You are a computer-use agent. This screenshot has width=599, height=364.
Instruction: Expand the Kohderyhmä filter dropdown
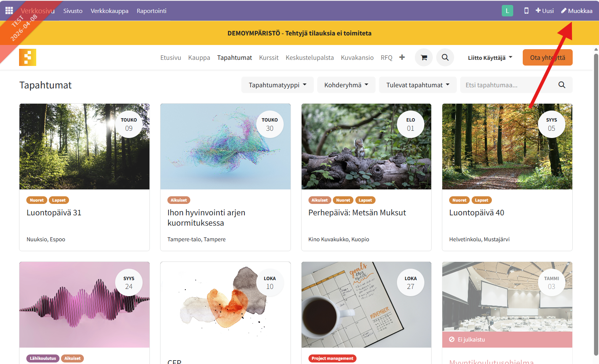point(346,85)
